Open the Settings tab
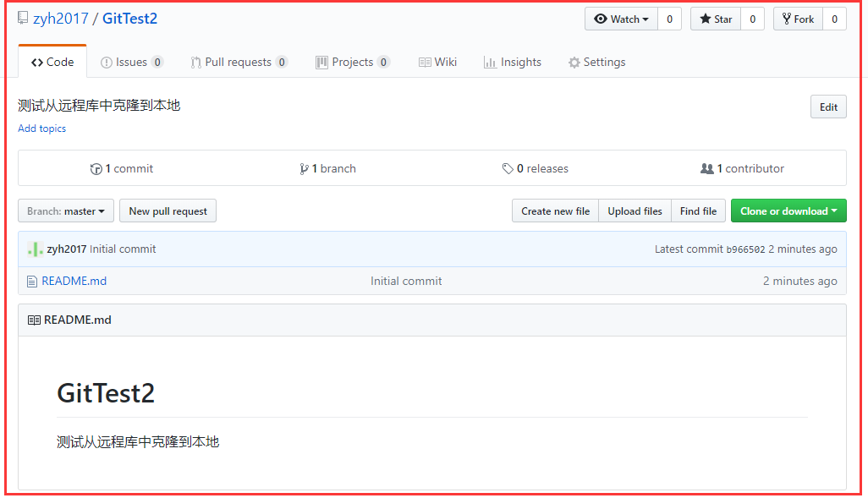 coord(596,62)
